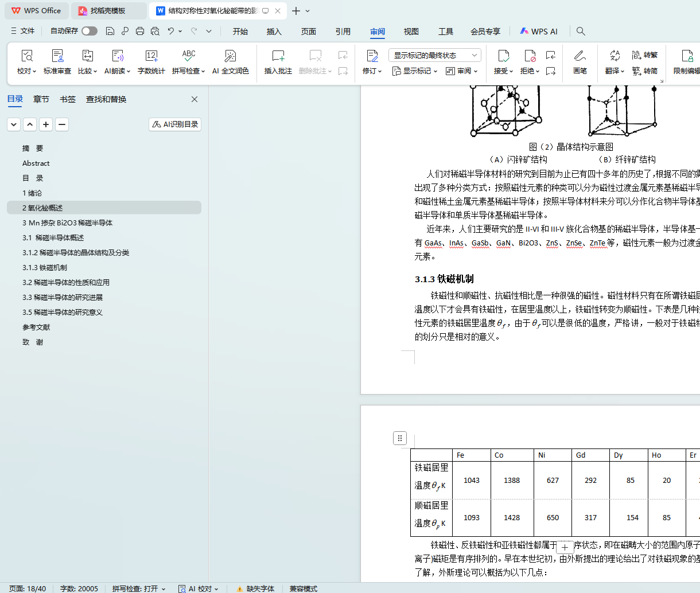Jump to heading 3.1.3 铁磁机制 in outline

click(45, 268)
